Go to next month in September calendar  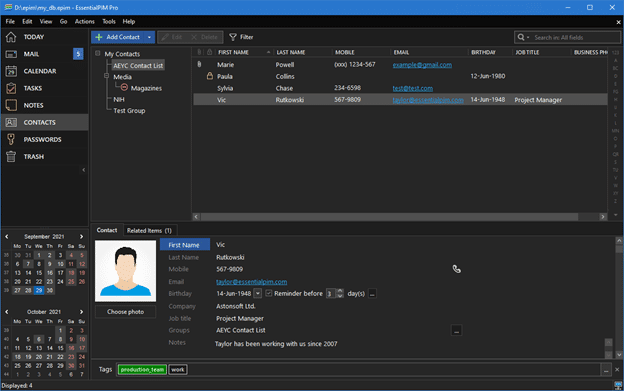(82, 237)
